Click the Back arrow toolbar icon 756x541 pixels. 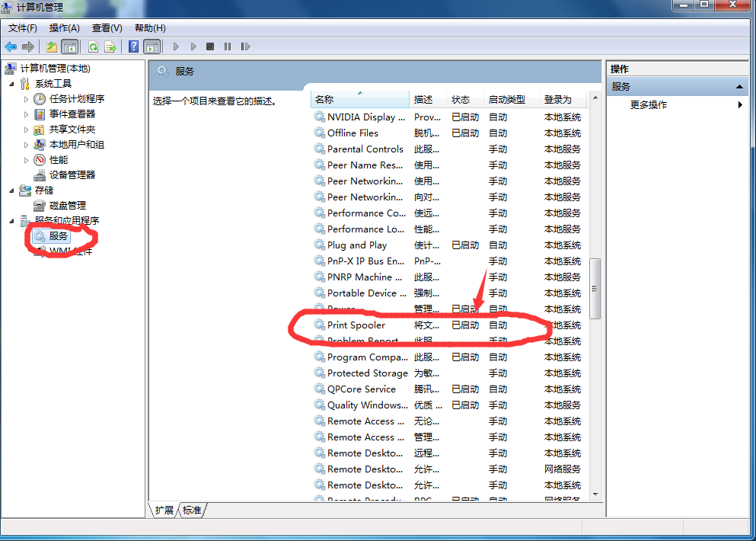(11, 46)
